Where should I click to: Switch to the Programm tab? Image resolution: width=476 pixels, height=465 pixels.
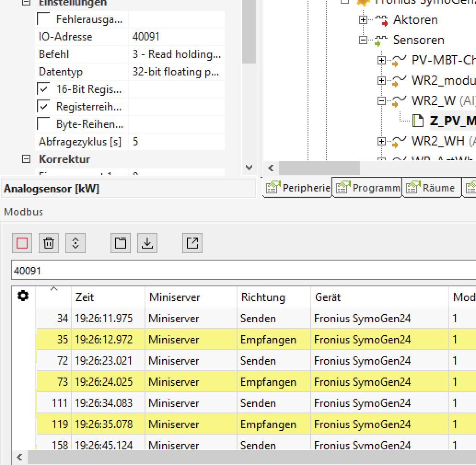coord(368,187)
